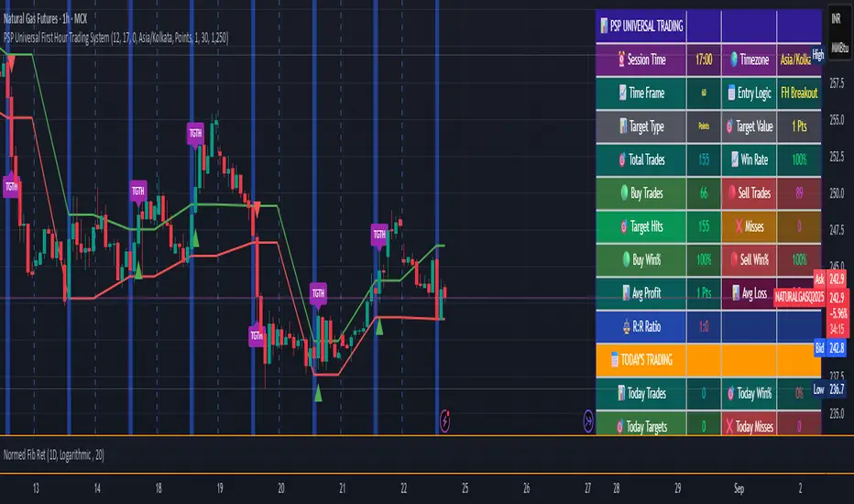Click the Low 236.7 price label

point(828,389)
